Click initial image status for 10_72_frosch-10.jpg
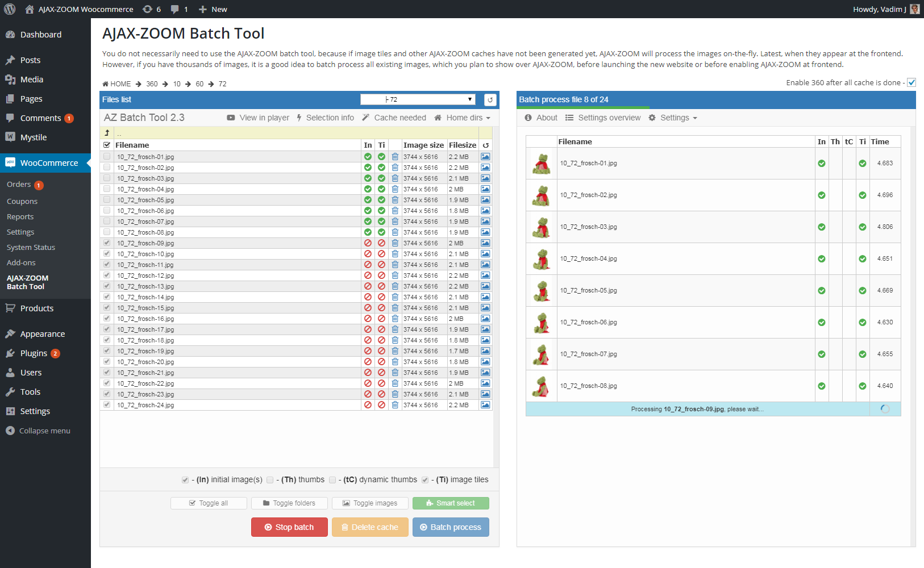Screen dimensions: 924x568 pyautogui.click(x=368, y=254)
